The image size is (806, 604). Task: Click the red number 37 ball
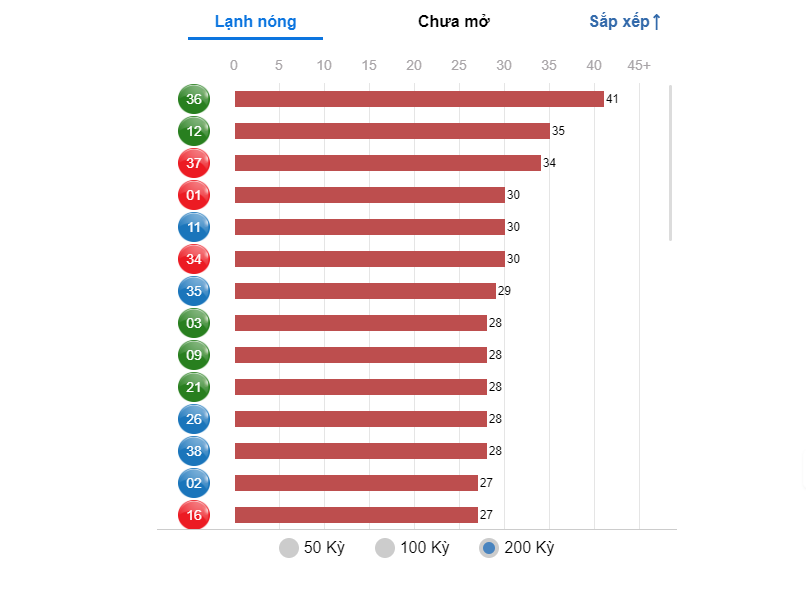[194, 163]
